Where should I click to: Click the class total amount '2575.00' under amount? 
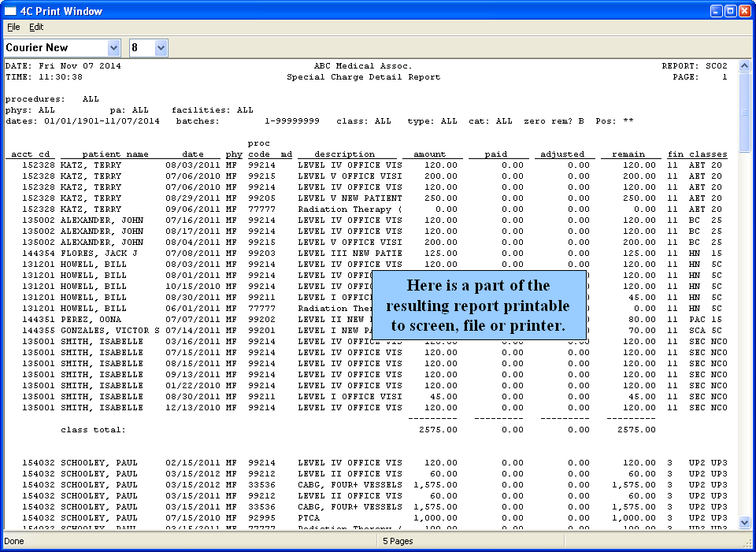coord(438,430)
